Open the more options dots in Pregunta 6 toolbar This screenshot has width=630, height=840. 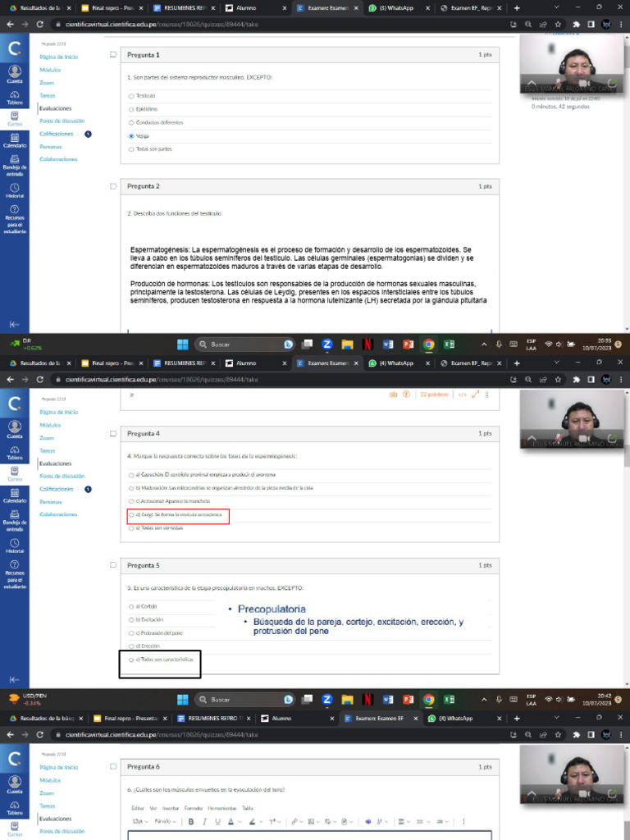click(x=463, y=821)
